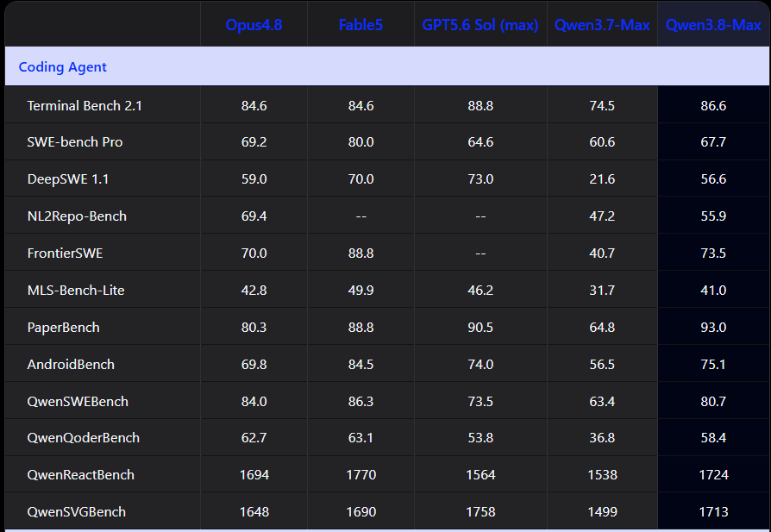771x532 pixels.
Task: Click the 58.4 QwenQoderBench score
Action: [x=713, y=438]
